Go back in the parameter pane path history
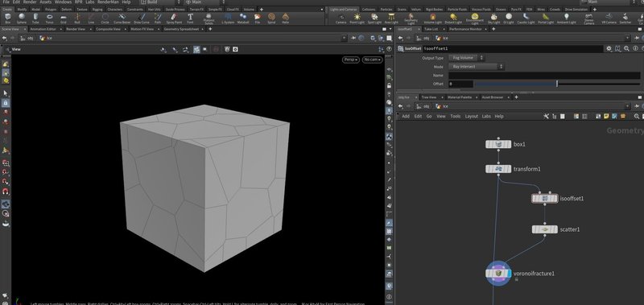 400,38
